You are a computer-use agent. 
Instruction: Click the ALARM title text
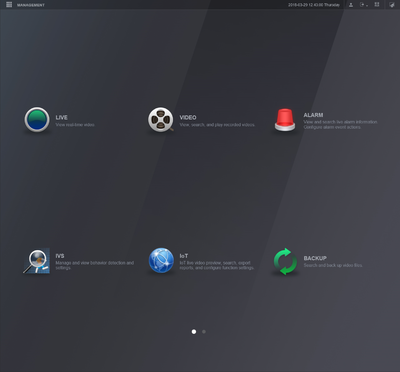coord(313,115)
